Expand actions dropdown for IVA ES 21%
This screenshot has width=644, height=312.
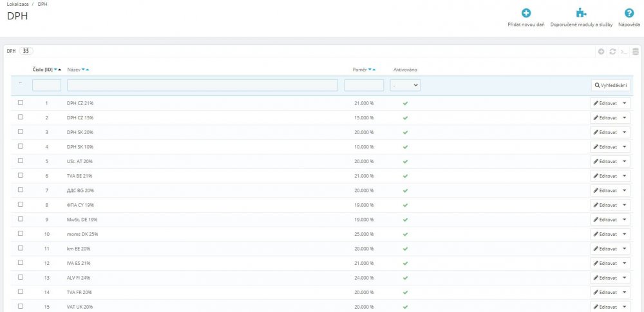click(625, 264)
